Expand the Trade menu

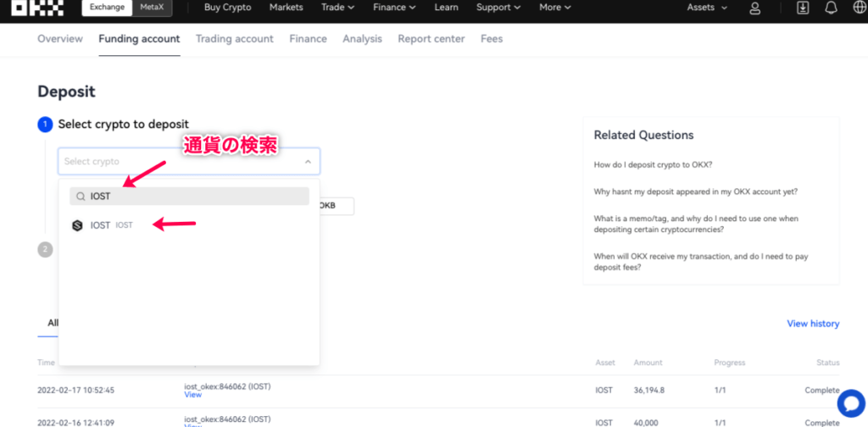coord(337,8)
